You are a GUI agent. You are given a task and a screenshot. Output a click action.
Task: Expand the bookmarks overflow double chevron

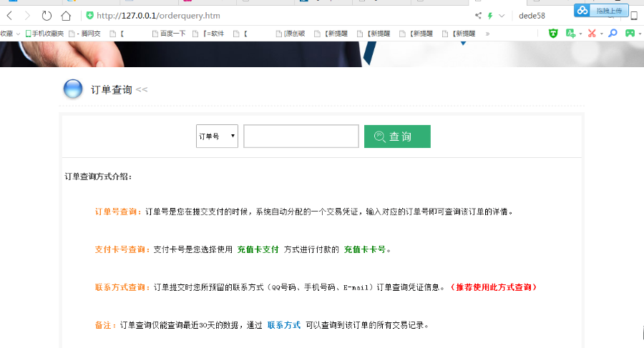pyautogui.click(x=487, y=34)
